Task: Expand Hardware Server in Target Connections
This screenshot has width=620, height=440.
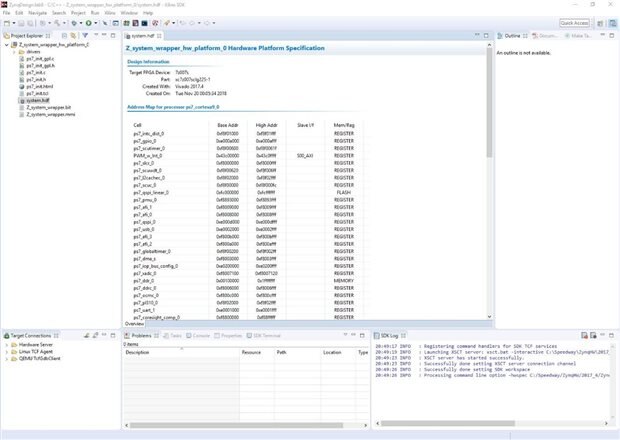Action: tap(6, 344)
